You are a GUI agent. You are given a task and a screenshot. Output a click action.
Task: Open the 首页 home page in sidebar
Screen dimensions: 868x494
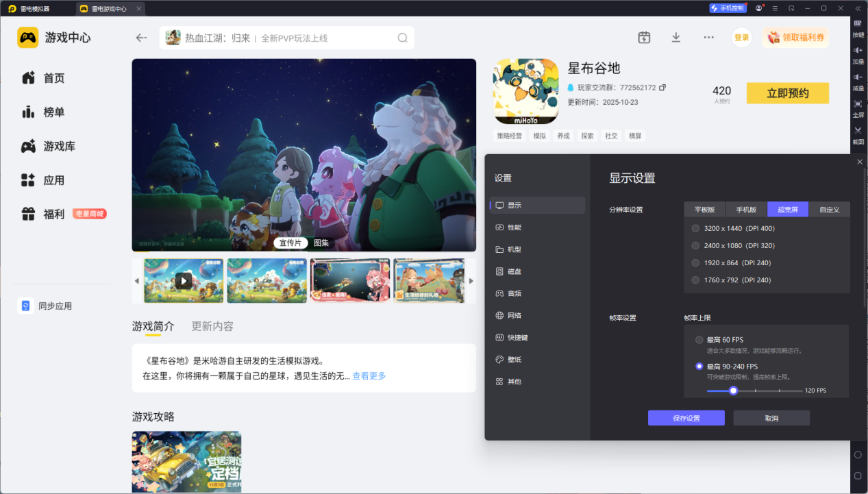42,78
